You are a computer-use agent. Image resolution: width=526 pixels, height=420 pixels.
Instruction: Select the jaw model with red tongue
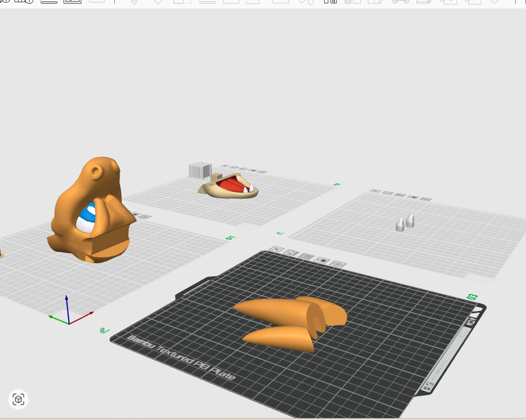point(229,187)
